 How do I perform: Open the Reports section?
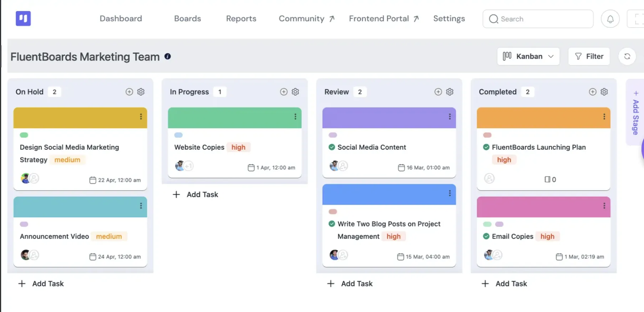click(241, 19)
